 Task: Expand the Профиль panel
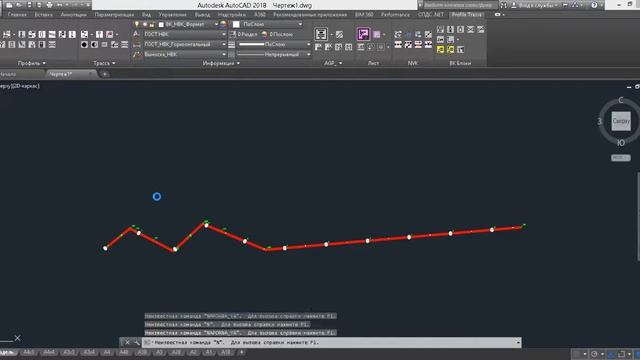point(31,63)
